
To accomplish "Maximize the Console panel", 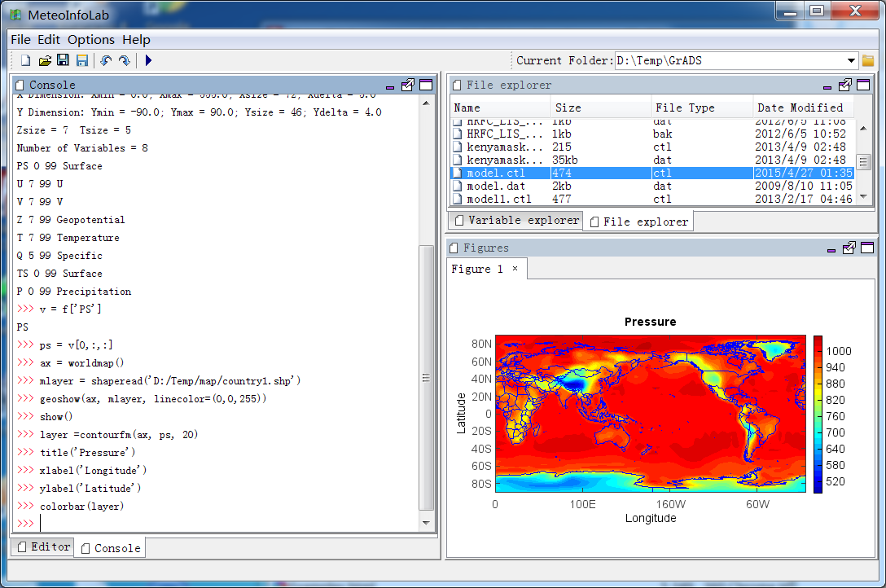I will (426, 86).
